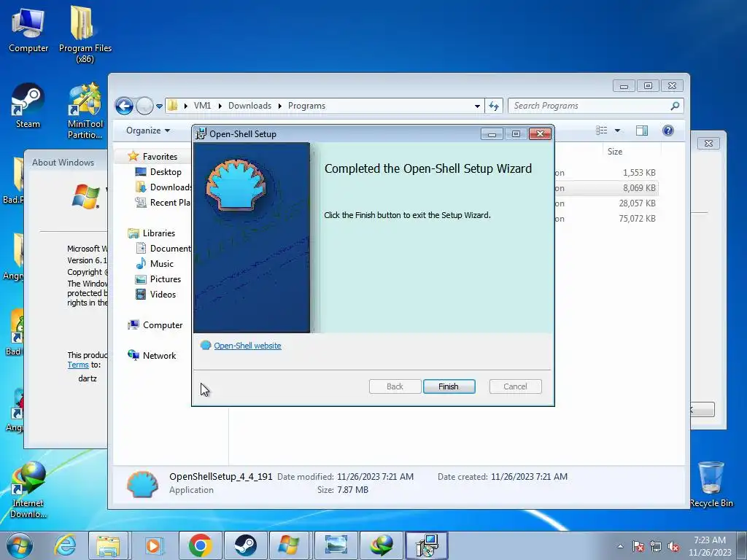Screen dimensions: 747x560
Task: Switch to the installer taskbar button
Action: point(426,545)
